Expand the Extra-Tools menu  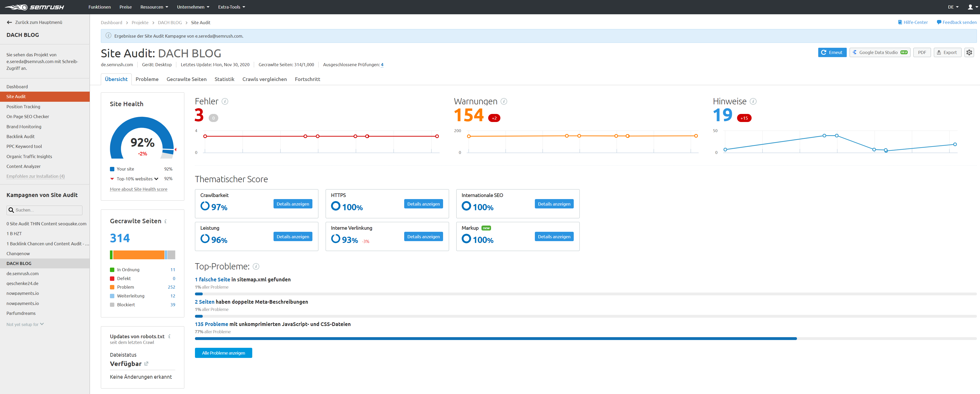coord(231,7)
